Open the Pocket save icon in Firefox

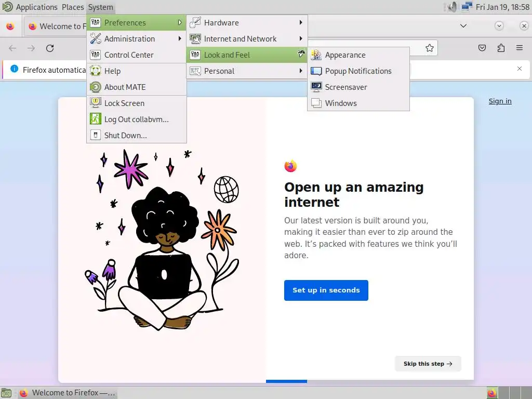[482, 48]
